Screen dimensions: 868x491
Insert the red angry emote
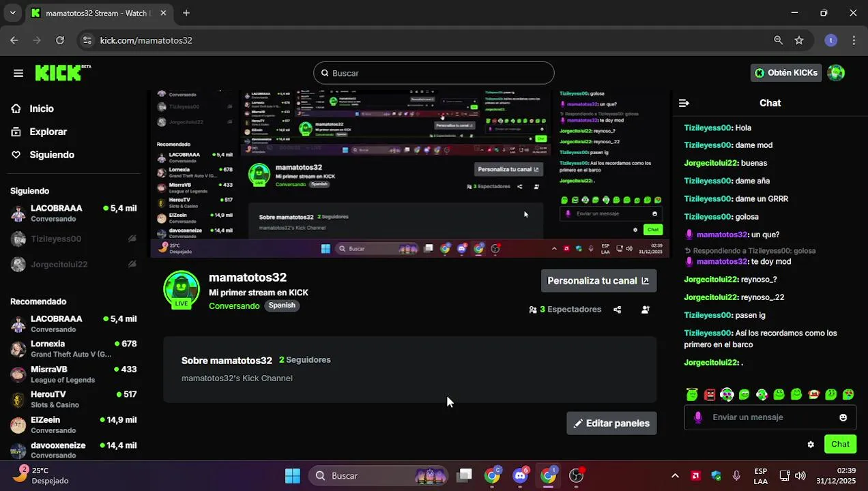point(710,394)
